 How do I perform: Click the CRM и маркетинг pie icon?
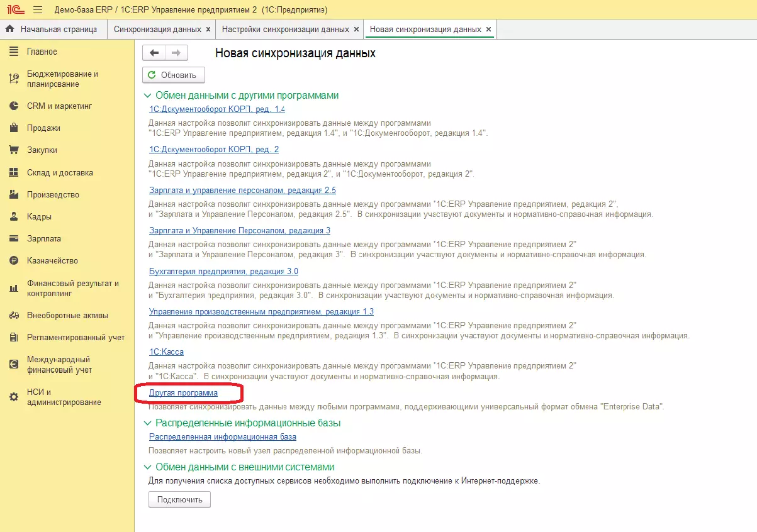(14, 106)
